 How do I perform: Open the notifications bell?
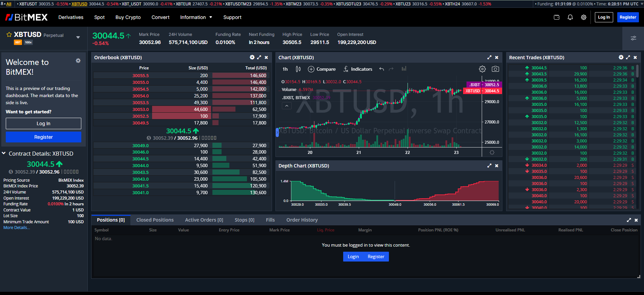(570, 17)
